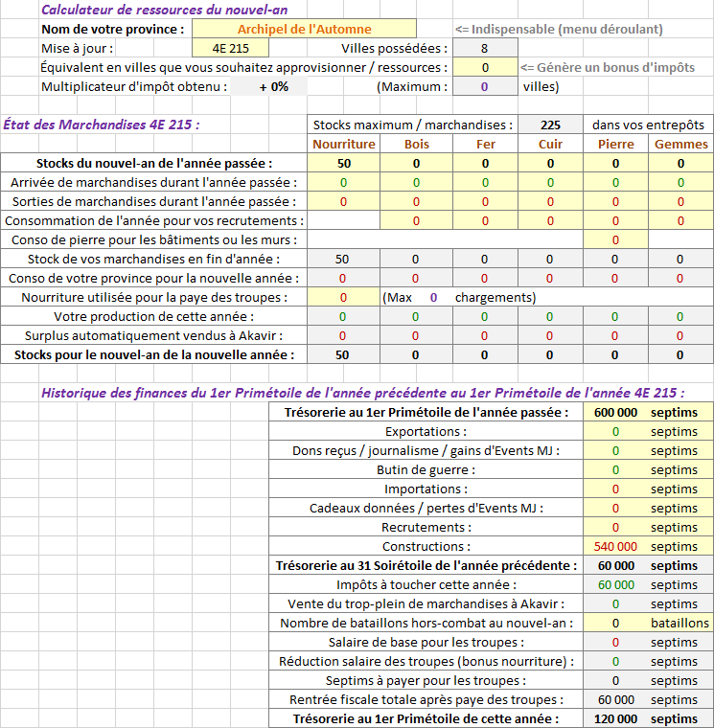Screen dimensions: 714x728
Task: Click the bataillons hors-combat count cell
Action: (615, 623)
